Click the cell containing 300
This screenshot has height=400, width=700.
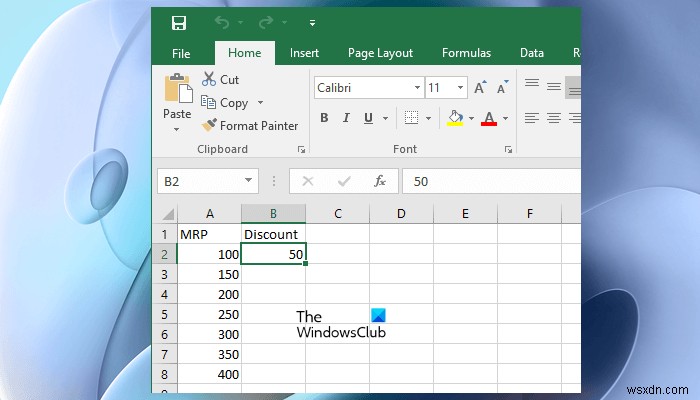point(209,334)
